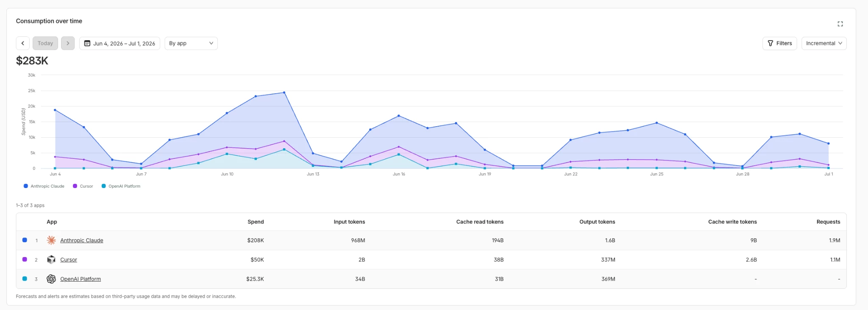Sort table by Requests column header
The image size is (868, 310).
click(828, 222)
